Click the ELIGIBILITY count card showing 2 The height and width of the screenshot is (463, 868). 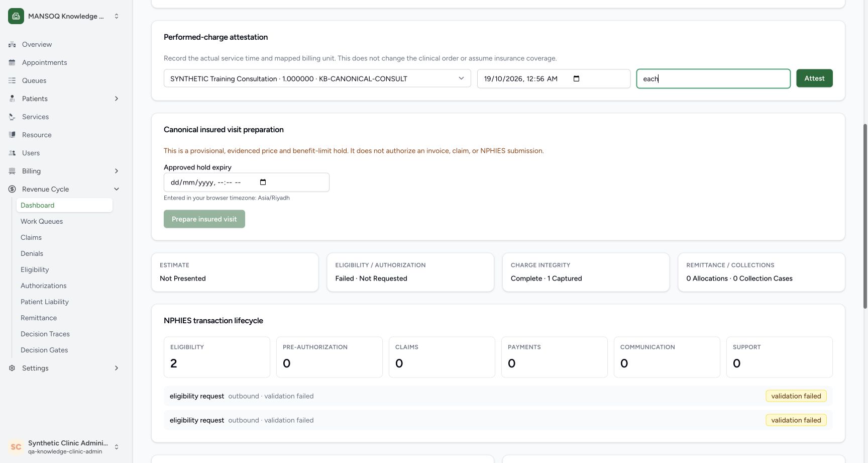pyautogui.click(x=217, y=357)
